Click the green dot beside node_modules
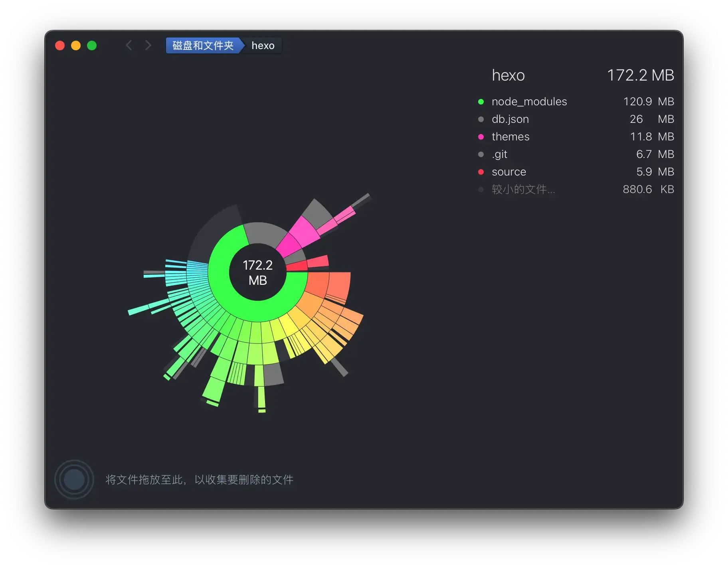Viewport: 728px width, 568px height. [x=481, y=102]
